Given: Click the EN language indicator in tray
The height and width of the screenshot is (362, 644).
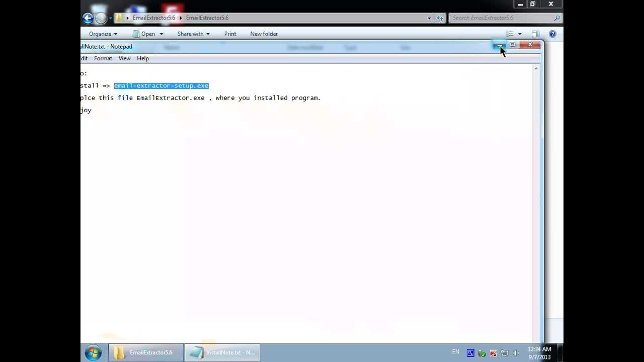Looking at the screenshot, I should (455, 352).
